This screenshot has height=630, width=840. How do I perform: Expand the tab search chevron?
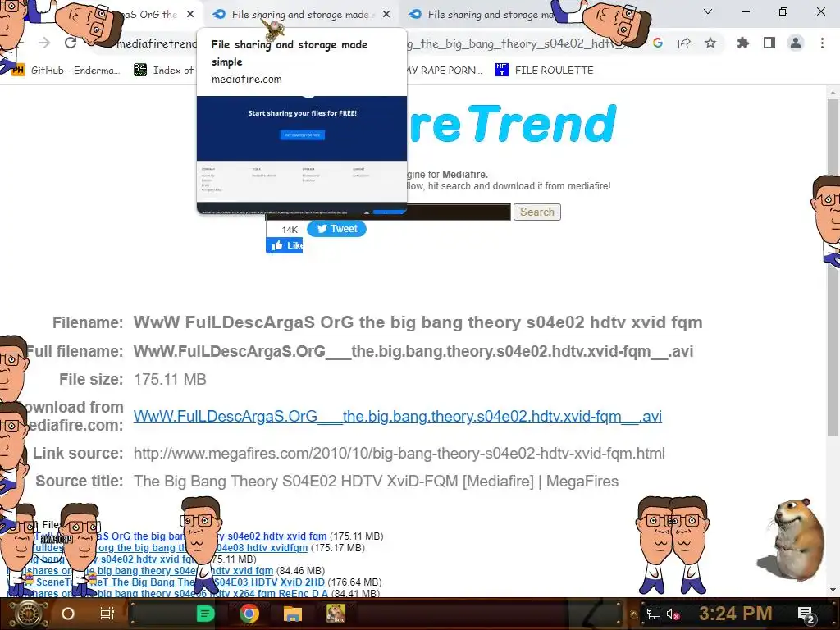708,11
